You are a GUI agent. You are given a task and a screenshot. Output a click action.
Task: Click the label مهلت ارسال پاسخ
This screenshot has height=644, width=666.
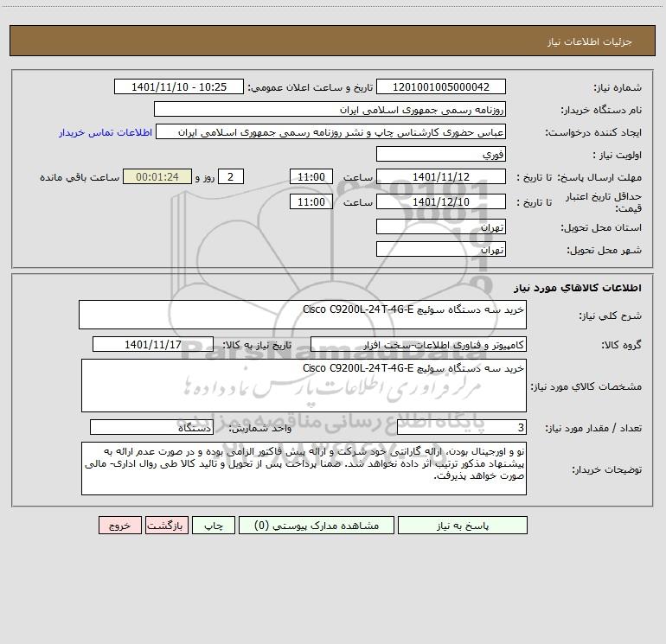click(599, 177)
